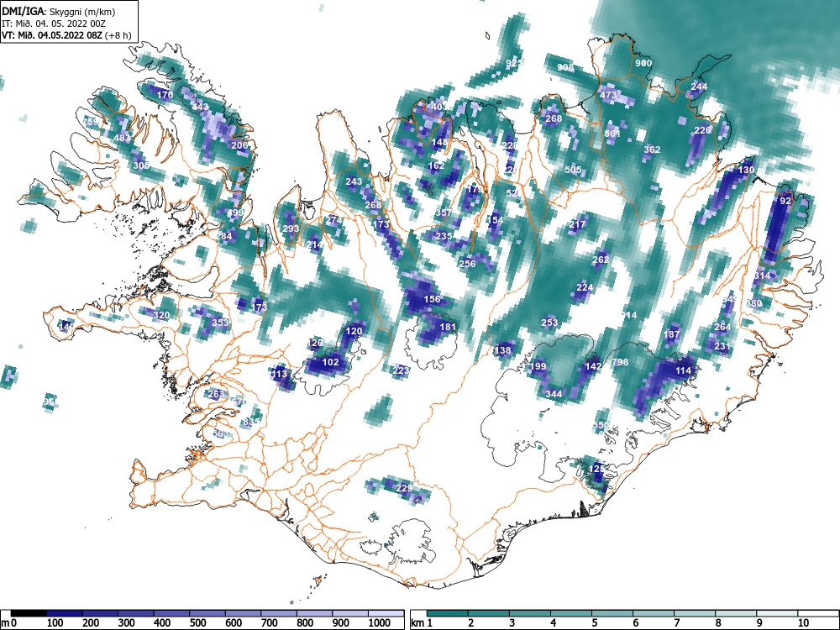The width and height of the screenshot is (840, 630).
Task: Click the legend swatch between 400 and 500 m
Action: tap(171, 613)
